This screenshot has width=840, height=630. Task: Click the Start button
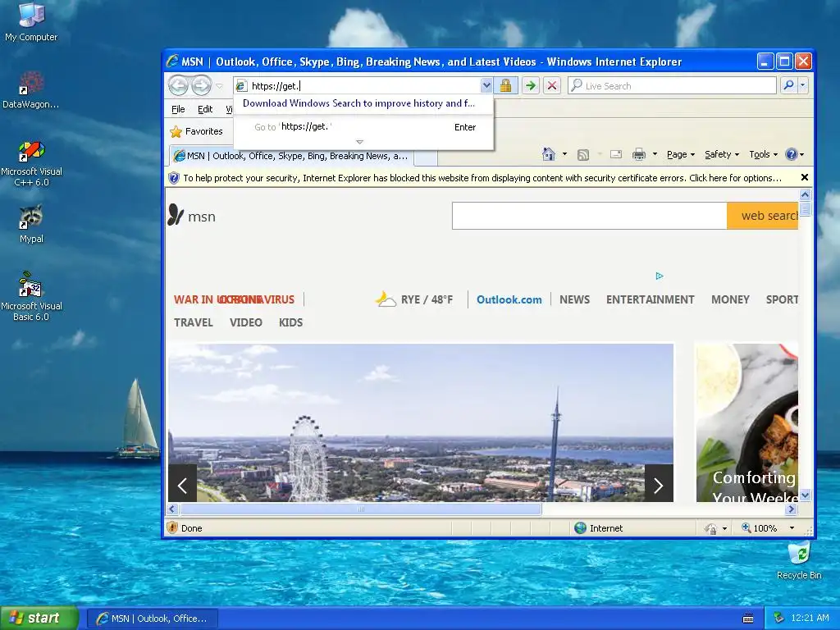pos(38,618)
